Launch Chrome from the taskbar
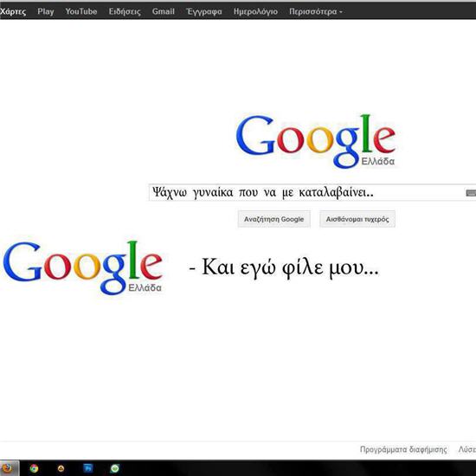The width and height of the screenshot is (476, 476). [34, 468]
